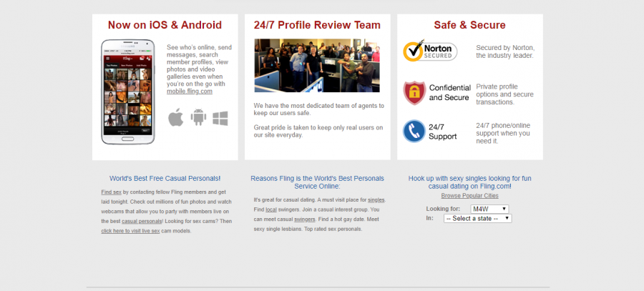Click the Android robot icon

pyautogui.click(x=198, y=118)
